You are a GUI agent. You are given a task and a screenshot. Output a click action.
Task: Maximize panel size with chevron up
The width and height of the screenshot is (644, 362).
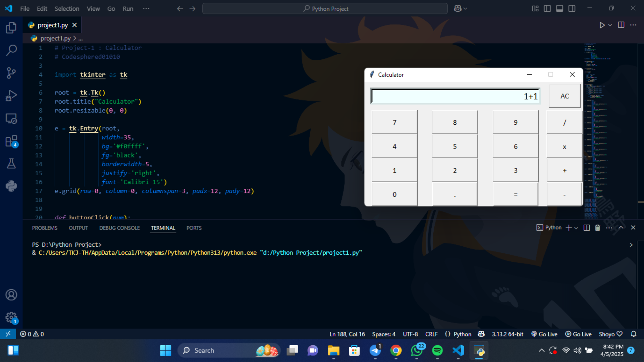(x=621, y=228)
